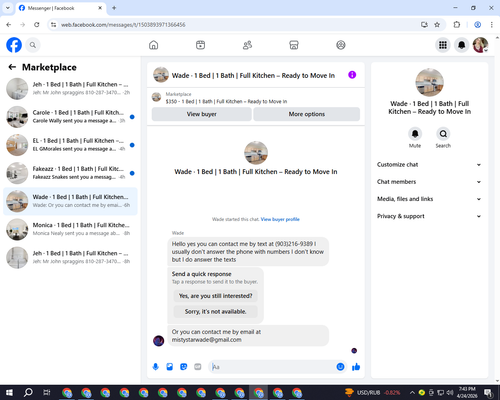Click the browser address bar URL
This screenshot has height=400, width=500.
click(x=123, y=25)
